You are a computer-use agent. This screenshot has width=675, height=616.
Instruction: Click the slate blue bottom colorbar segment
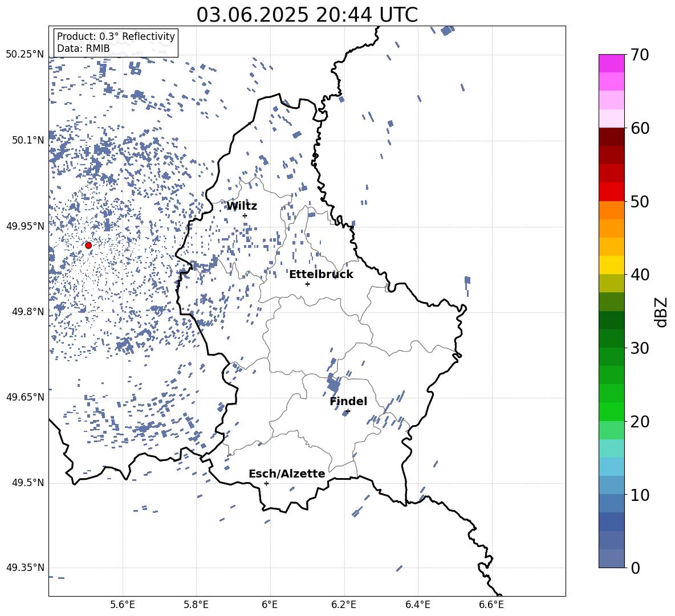tap(611, 558)
